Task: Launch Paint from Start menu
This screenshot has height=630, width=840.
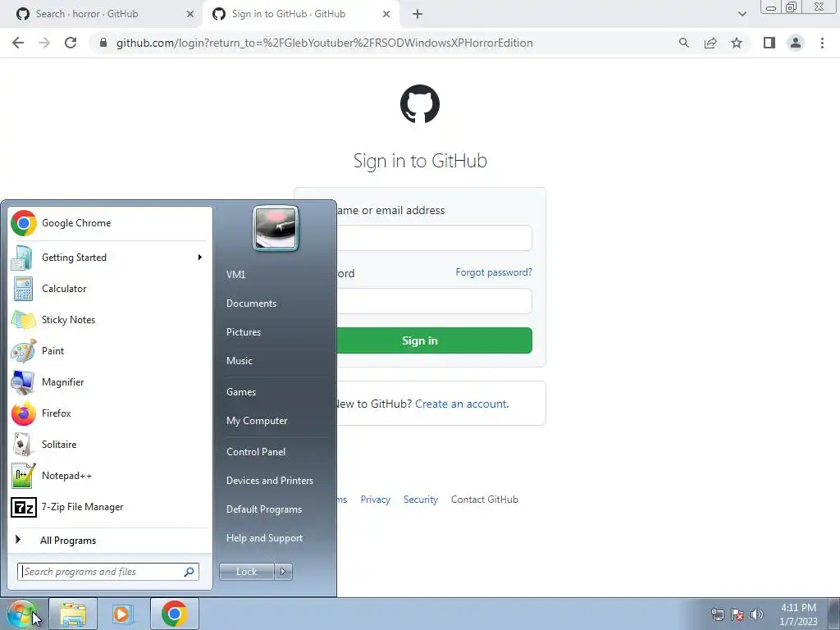Action: [110, 351]
